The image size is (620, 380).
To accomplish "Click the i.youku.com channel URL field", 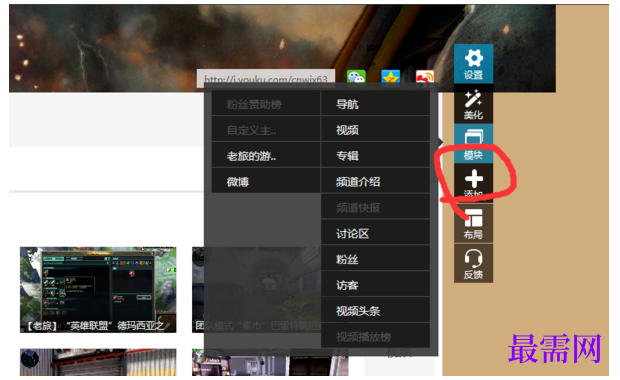I will pyautogui.click(x=266, y=79).
